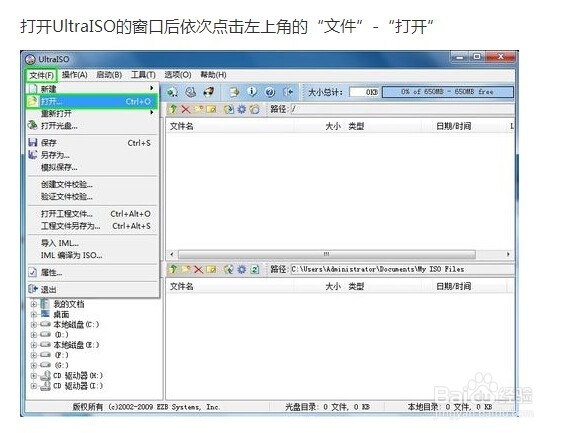Select 桌面 in the folder tree
Screen dimensions: 566x433
61,314
